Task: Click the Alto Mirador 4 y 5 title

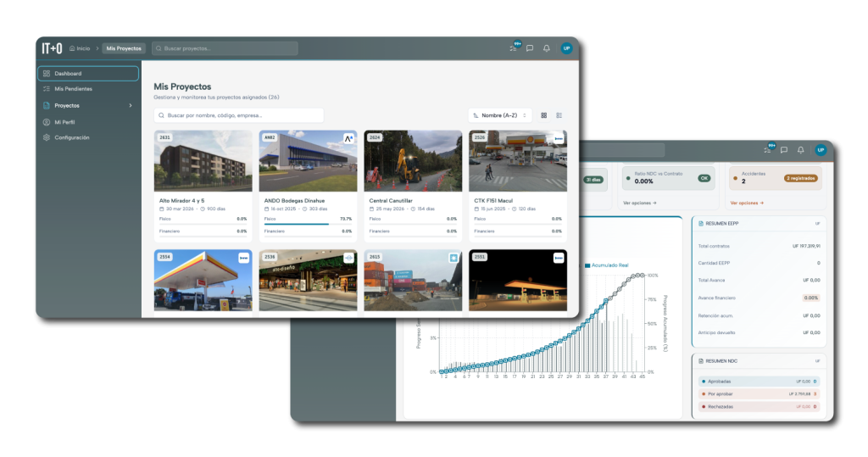Action: coord(181,201)
